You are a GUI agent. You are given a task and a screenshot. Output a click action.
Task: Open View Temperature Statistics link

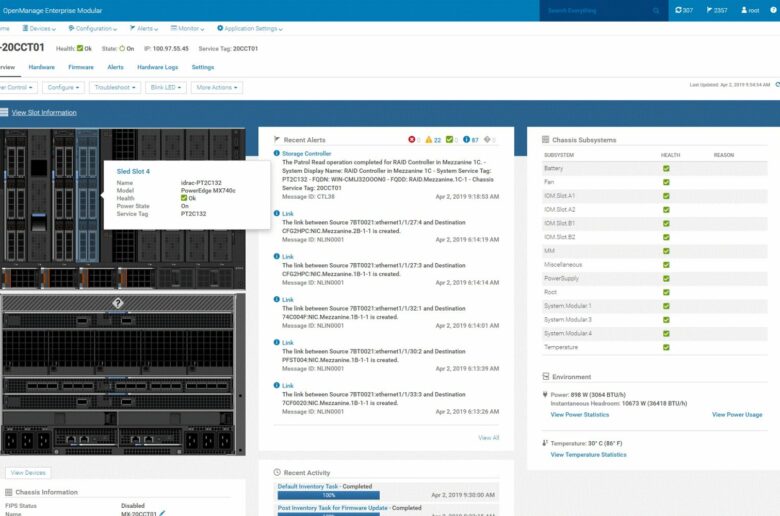click(x=588, y=455)
